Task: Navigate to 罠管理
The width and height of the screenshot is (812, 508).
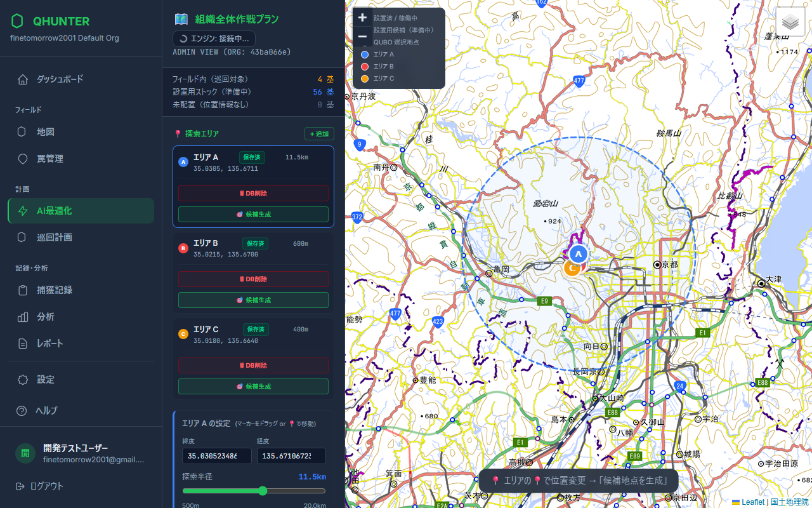Action: 81,159
